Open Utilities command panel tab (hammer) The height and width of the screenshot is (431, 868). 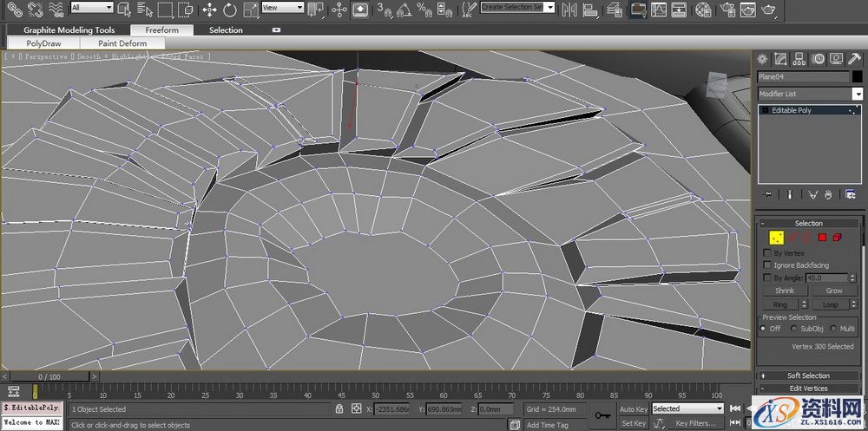[854, 59]
